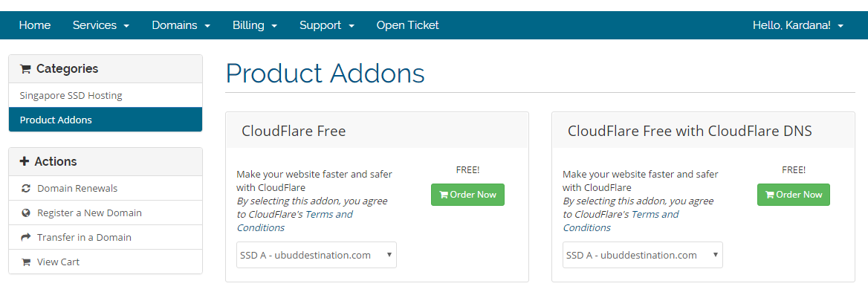Open the CloudFlare Free hosting select box
868x295 pixels.
(x=316, y=255)
